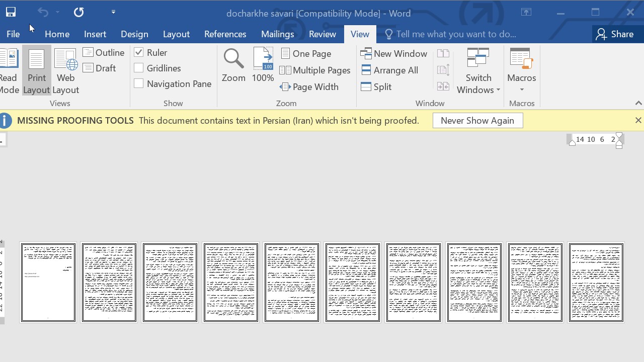Choose Multiple Pages zoom

pyautogui.click(x=315, y=70)
